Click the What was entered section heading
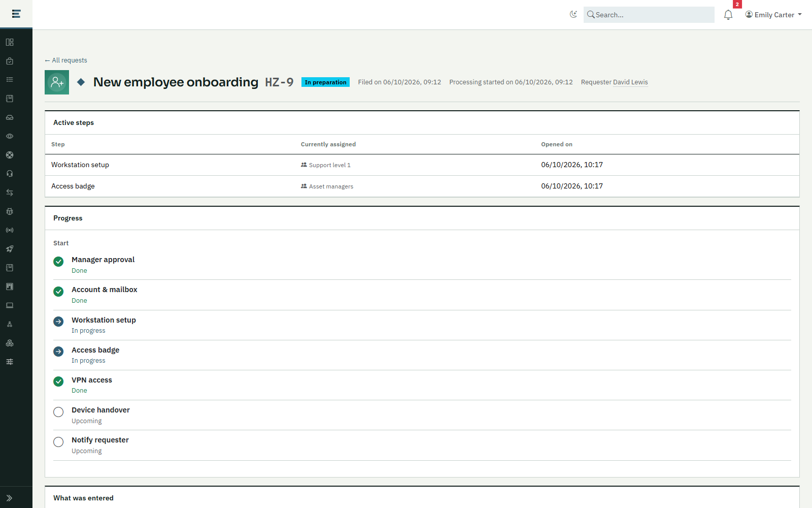 click(83, 498)
